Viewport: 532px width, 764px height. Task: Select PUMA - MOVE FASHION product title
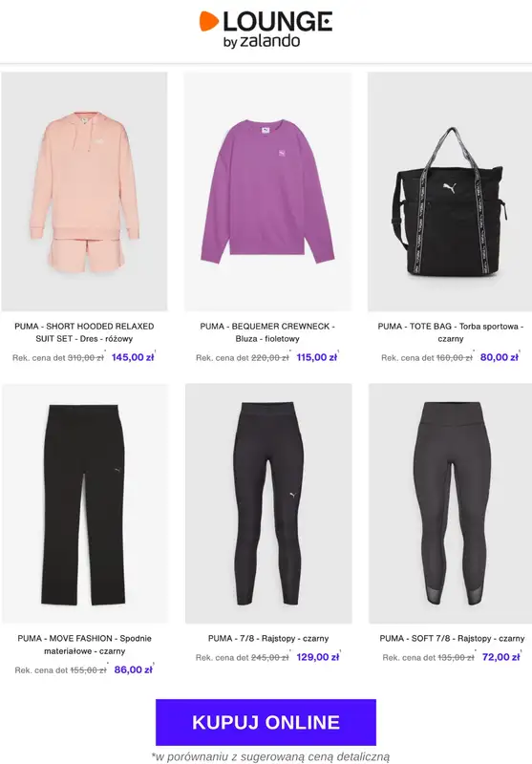click(x=85, y=645)
